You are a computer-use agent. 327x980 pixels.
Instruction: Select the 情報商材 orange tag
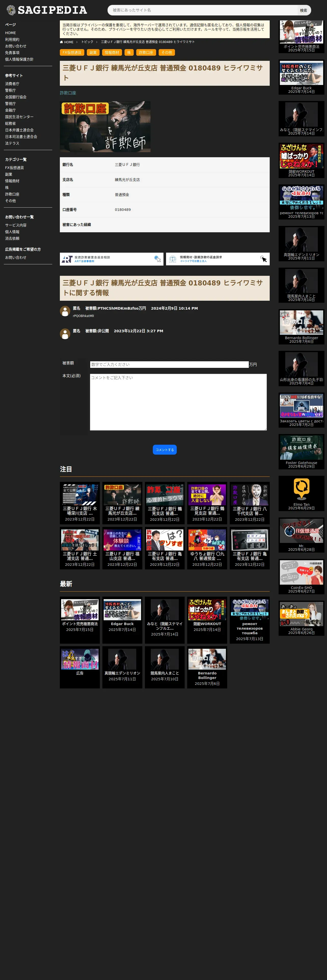[x=112, y=52]
